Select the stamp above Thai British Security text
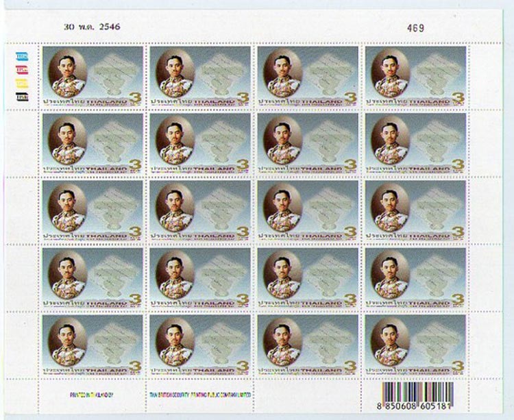 [200, 345]
